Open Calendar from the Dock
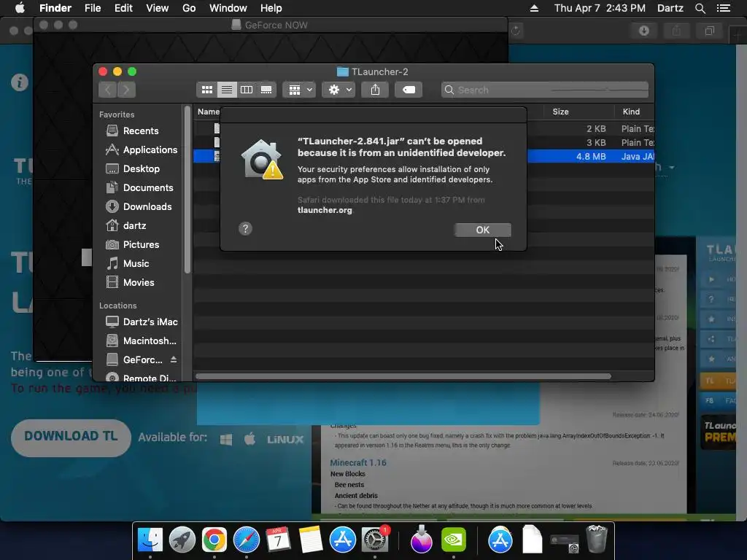Viewport: 747px width, 560px height. 278,540
